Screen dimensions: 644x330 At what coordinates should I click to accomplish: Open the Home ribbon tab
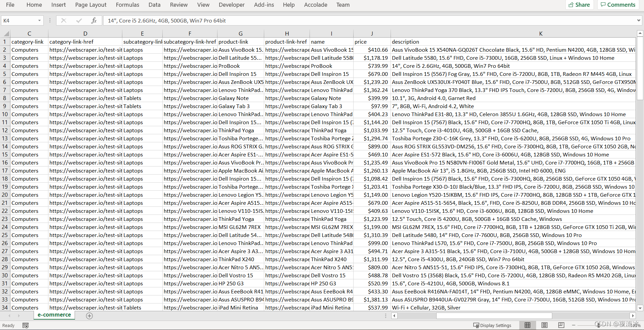[34, 5]
